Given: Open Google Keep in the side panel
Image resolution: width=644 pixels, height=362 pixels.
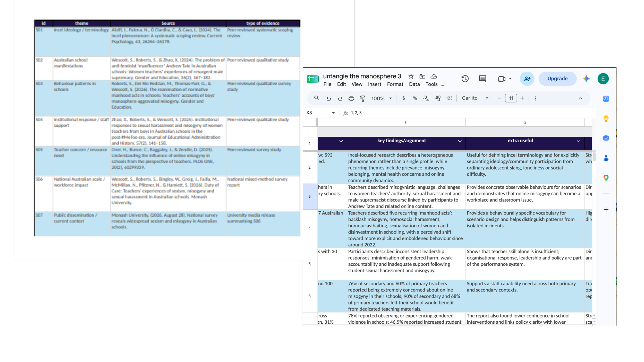Looking at the screenshot, I should point(606,118).
